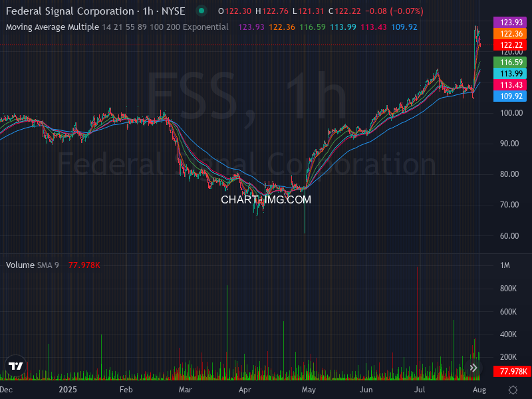Click the orange 122.36 price axis label
This screenshot has width=532, height=399.
510,34
